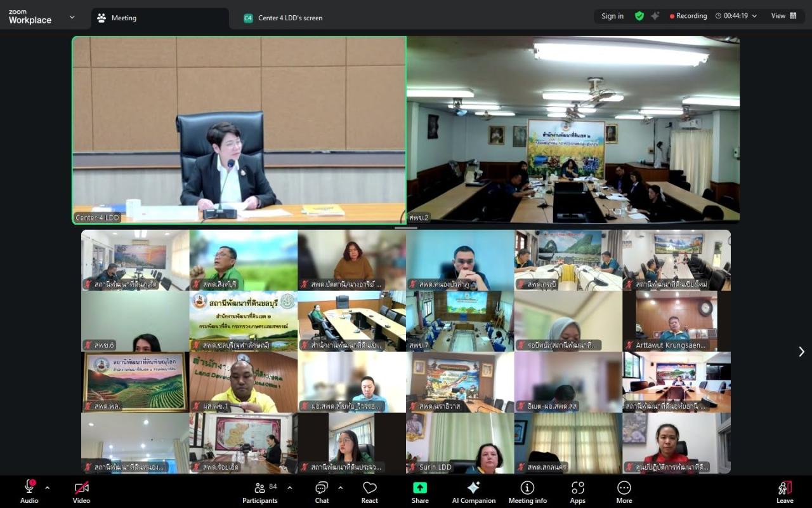Click the muted mic icon on สพด.พล. tile
The width and height of the screenshot is (812, 508).
pyautogui.click(x=88, y=406)
